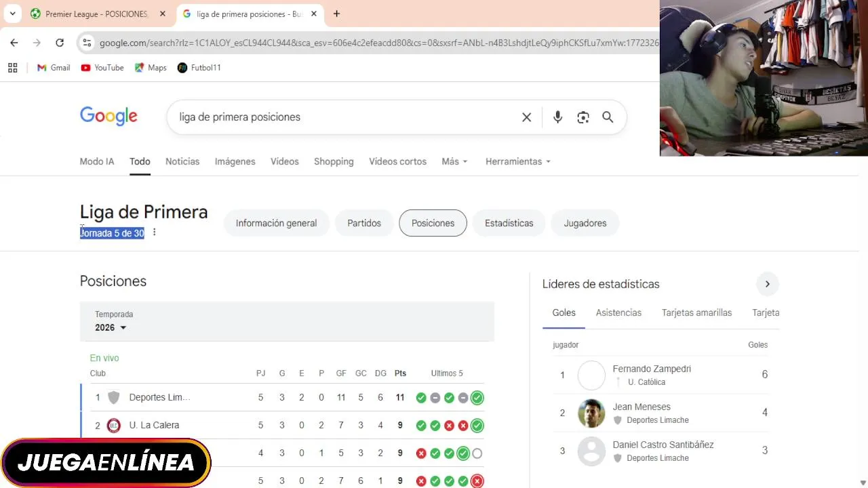This screenshot has height=488, width=868.
Task: Click the latest result icon for U. La Calera
Action: (477, 426)
